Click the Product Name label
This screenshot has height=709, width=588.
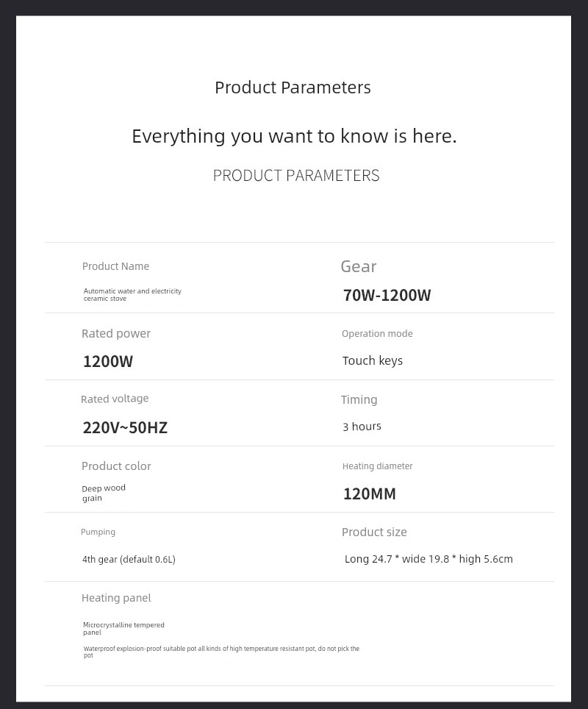(x=115, y=266)
